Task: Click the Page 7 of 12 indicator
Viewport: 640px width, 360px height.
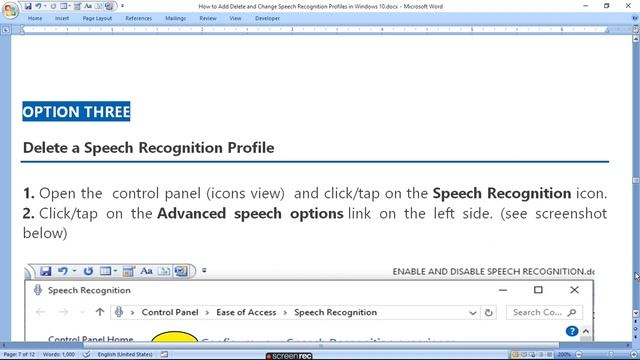Action: coord(19,354)
